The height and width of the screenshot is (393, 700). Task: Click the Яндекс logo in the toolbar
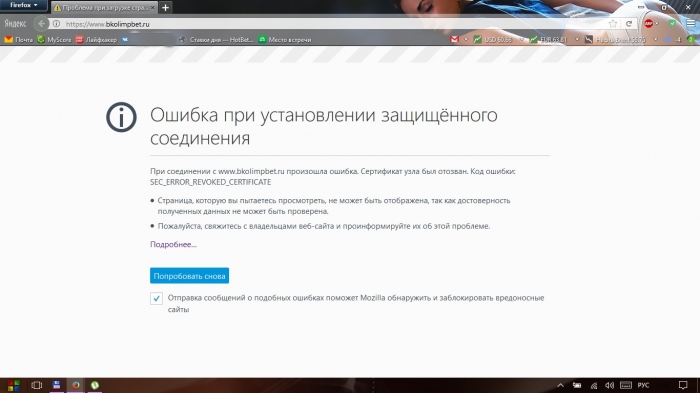[x=15, y=24]
